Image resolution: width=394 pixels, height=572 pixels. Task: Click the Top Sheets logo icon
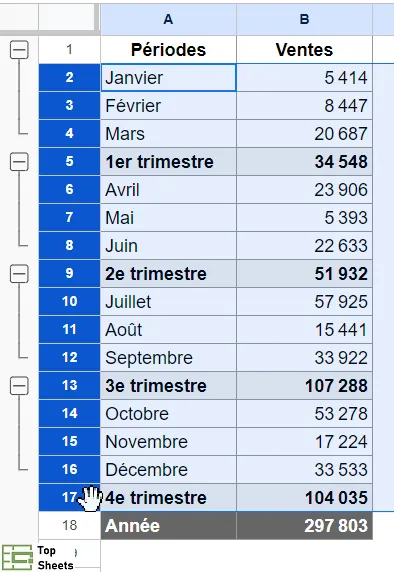17,557
